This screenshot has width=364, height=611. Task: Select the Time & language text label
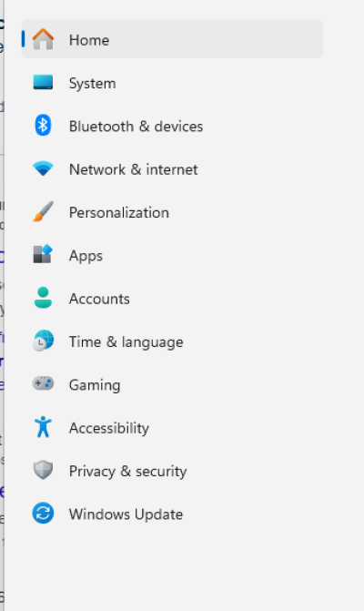click(126, 342)
